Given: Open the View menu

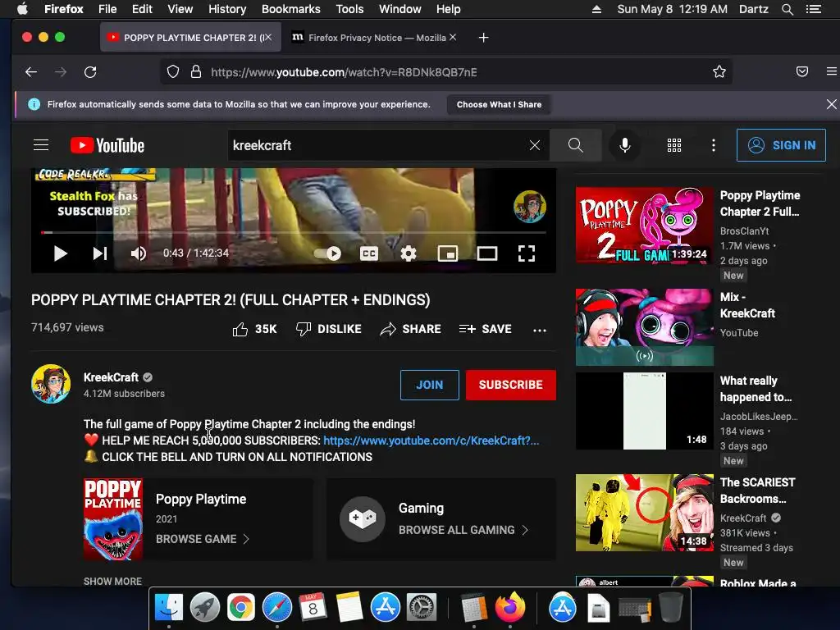Looking at the screenshot, I should tap(180, 9).
